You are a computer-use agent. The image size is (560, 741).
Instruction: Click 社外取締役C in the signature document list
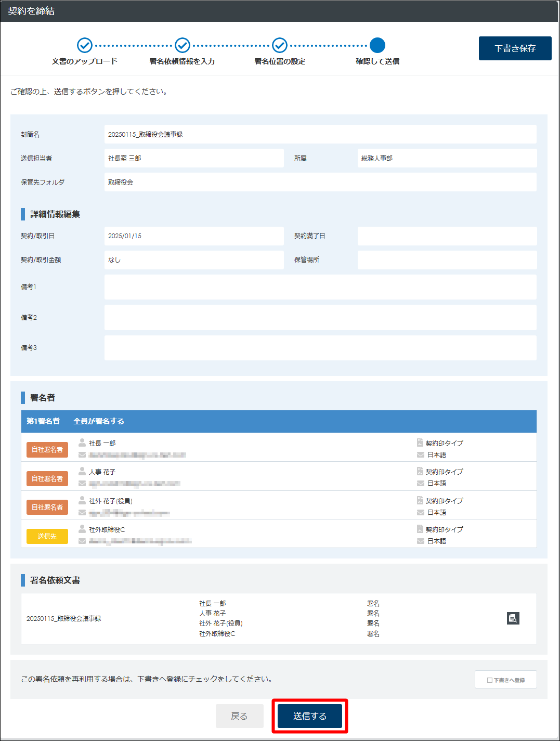tap(217, 634)
